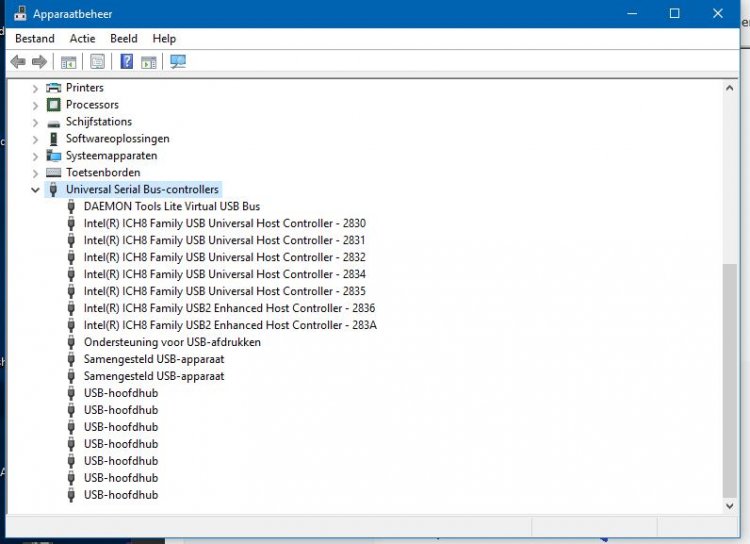Click the vertical scrollbar up arrow

[x=729, y=88]
